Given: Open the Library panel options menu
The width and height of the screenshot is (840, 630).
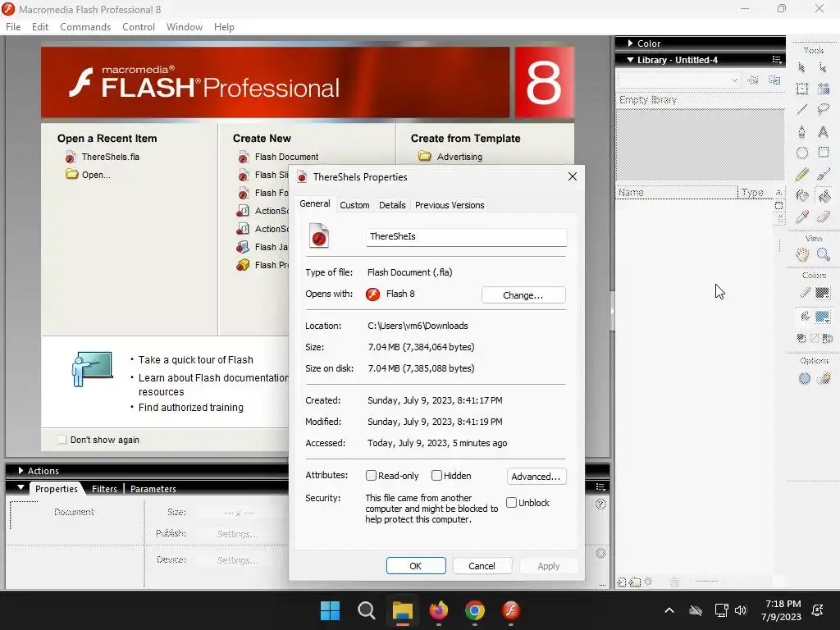Looking at the screenshot, I should click(777, 59).
